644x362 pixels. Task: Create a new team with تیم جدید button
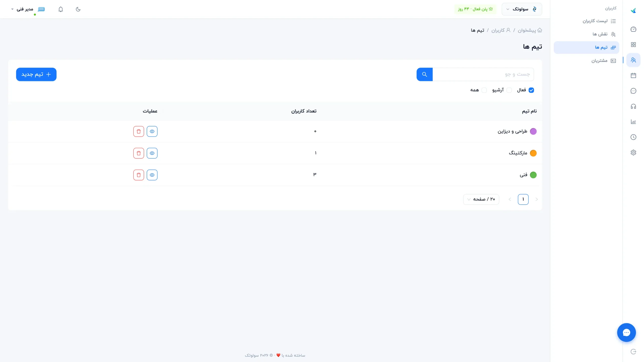tap(36, 74)
